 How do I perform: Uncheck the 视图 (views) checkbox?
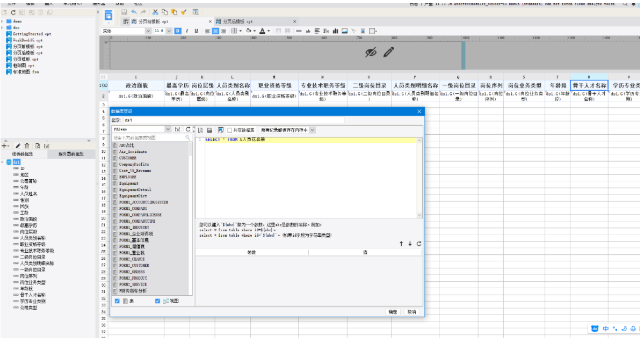[x=157, y=301]
